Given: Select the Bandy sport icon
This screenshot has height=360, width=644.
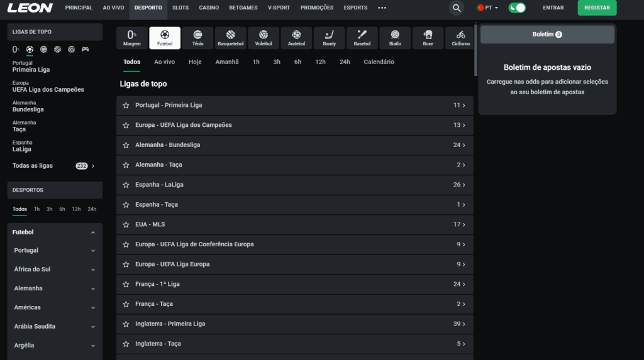Looking at the screenshot, I should [329, 38].
